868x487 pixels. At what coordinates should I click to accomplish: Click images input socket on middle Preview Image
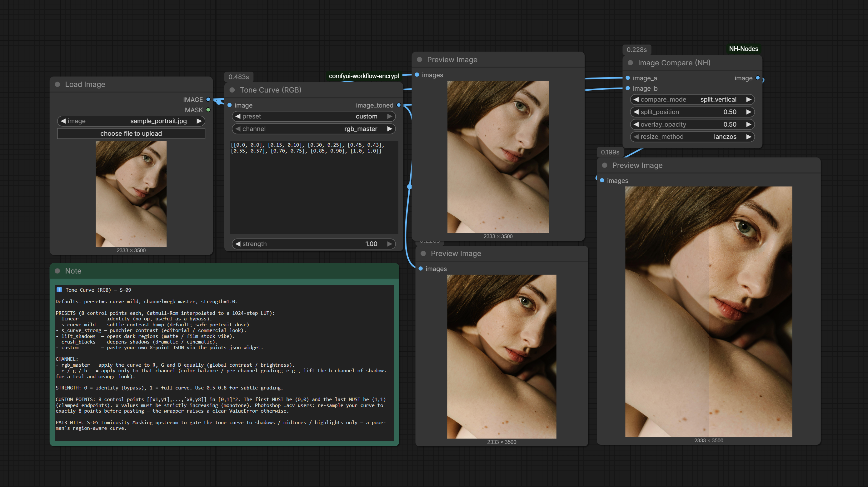[421, 269]
